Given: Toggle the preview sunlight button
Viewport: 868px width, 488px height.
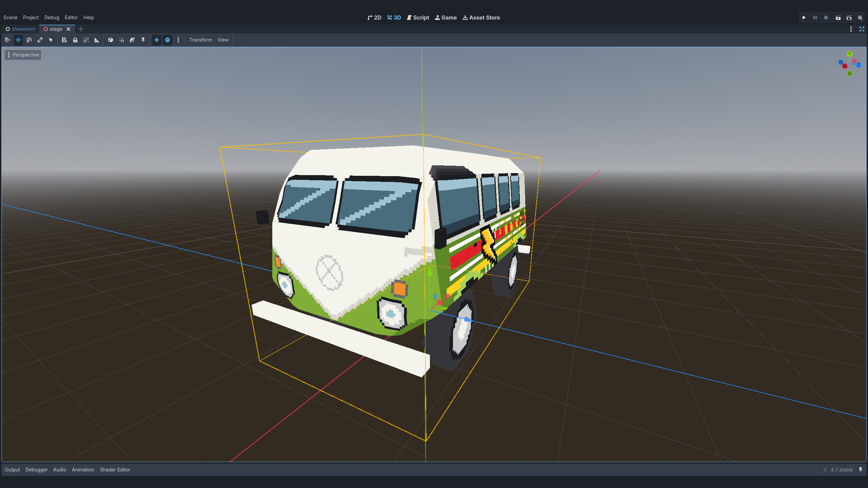Looking at the screenshot, I should (x=156, y=40).
